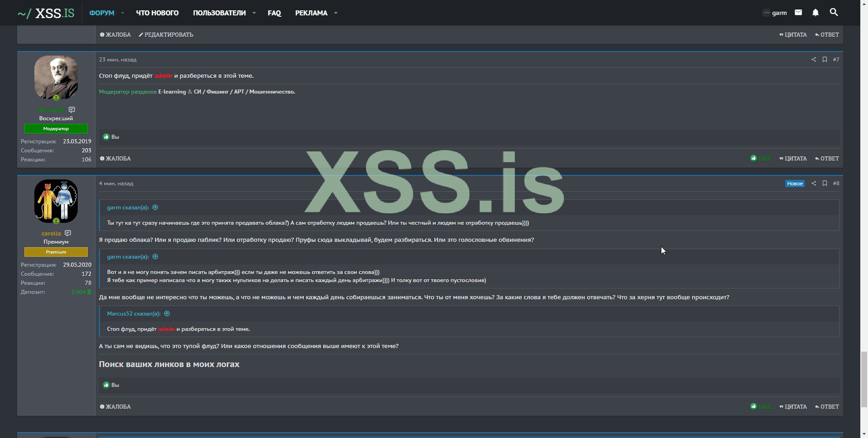Image resolution: width=868 pixels, height=438 pixels.
Task: Share post #8 via share icon
Action: click(x=814, y=184)
